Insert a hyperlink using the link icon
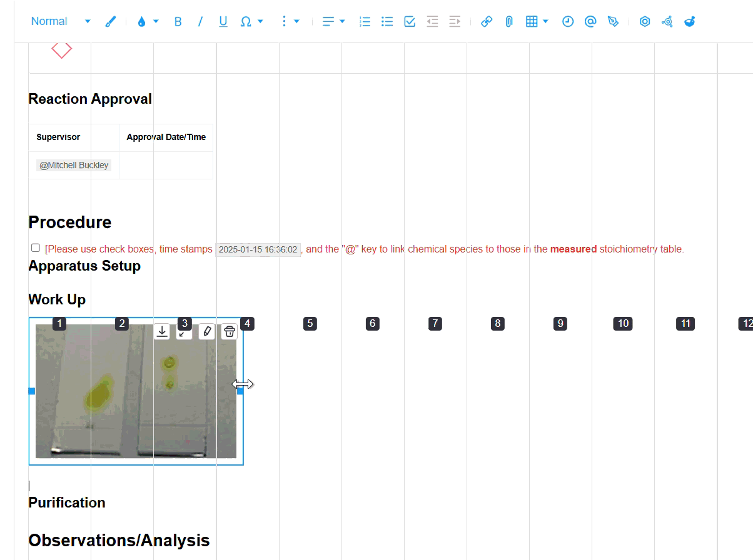753x560 pixels. (487, 22)
